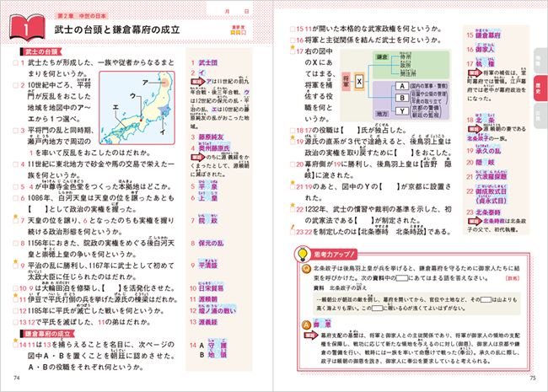
Task: Click map label ア on the Japan map
Action: click(x=145, y=83)
